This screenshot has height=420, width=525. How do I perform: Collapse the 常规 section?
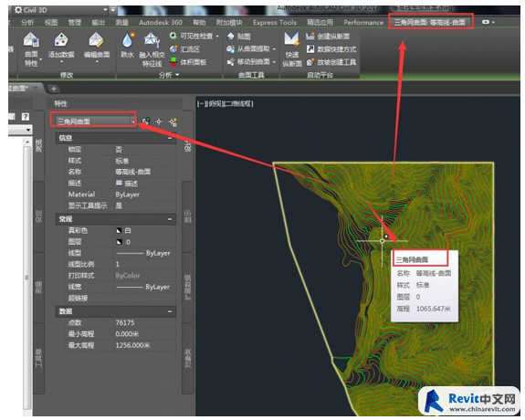(170, 219)
